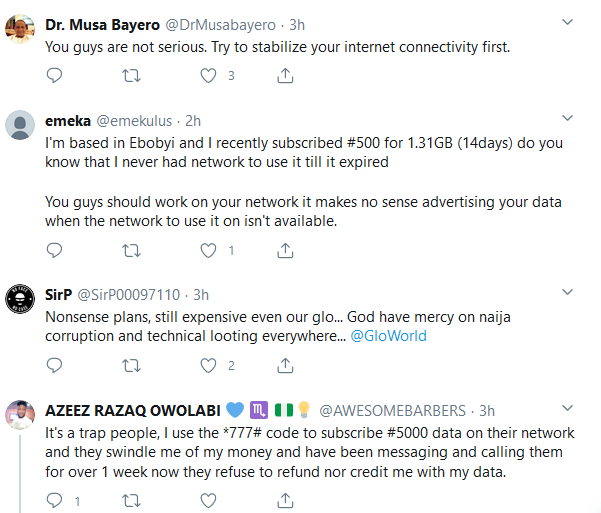601x513 pixels.
Task: Share Dr. Musa Bayero's tweet
Action: click(284, 75)
